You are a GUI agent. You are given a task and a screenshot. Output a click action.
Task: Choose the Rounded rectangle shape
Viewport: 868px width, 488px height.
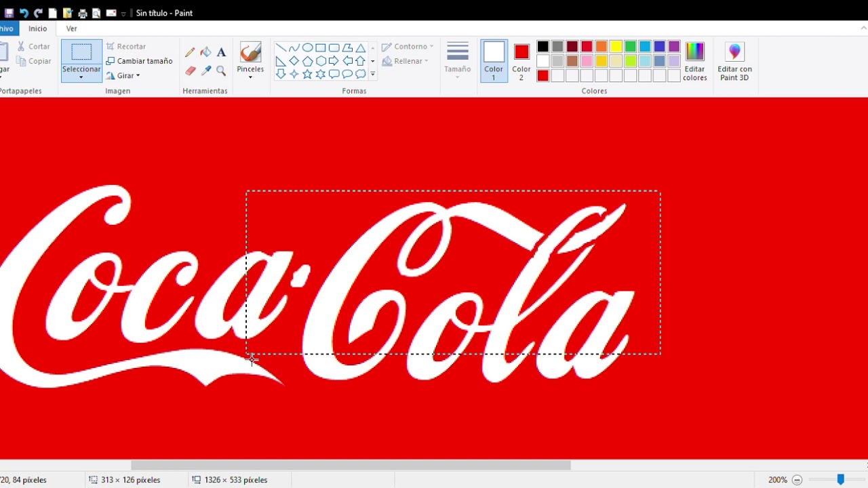pos(334,48)
